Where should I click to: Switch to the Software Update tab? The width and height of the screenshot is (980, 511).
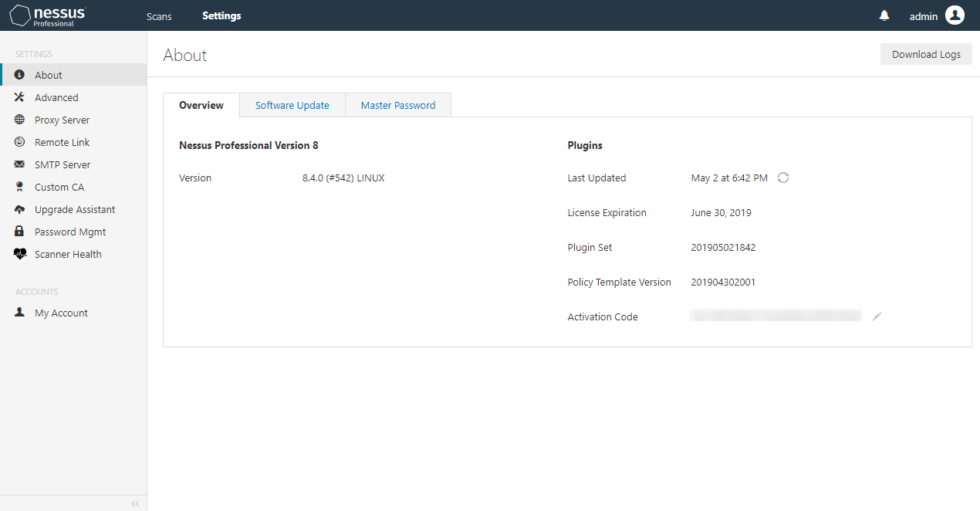pos(292,105)
